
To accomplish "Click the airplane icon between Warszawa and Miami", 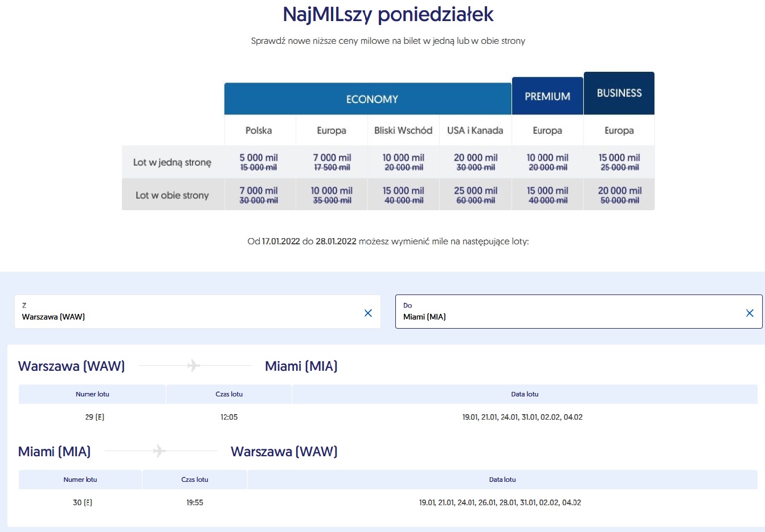I will tap(194, 365).
